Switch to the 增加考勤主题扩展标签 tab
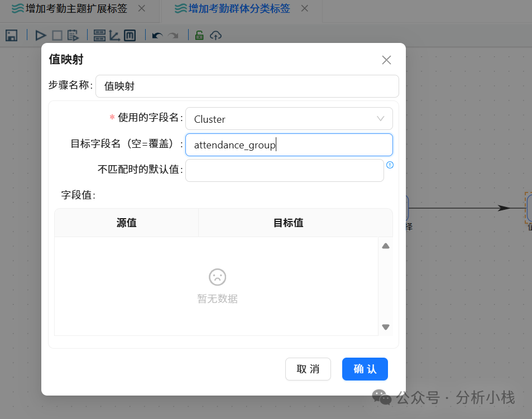This screenshot has height=419, width=532. click(76, 8)
